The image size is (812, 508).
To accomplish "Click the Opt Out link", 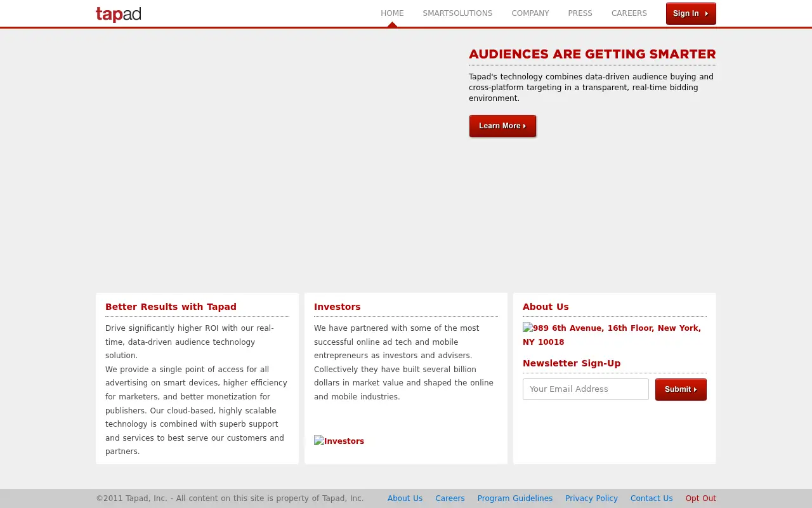I will (x=701, y=498).
